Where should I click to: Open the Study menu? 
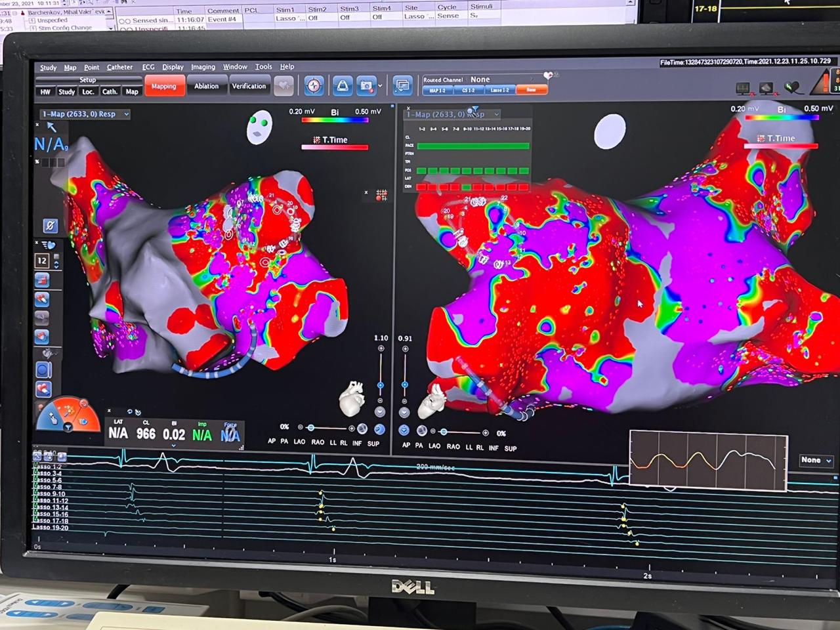[x=48, y=68]
